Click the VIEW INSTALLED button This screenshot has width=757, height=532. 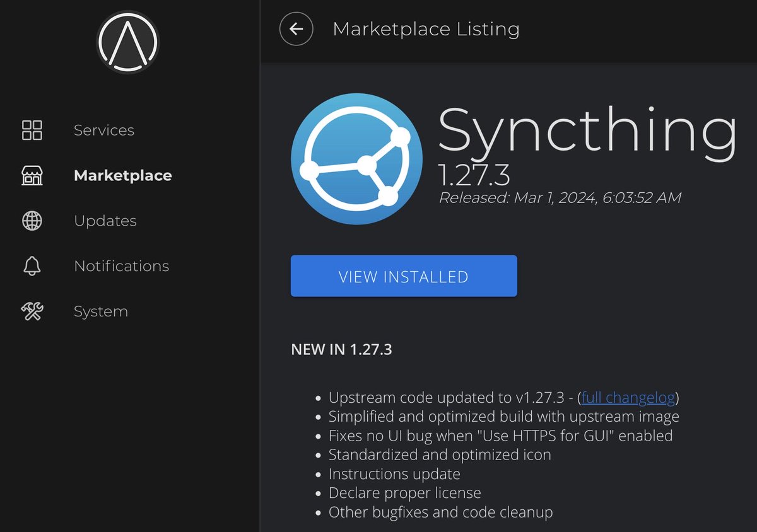(x=404, y=276)
